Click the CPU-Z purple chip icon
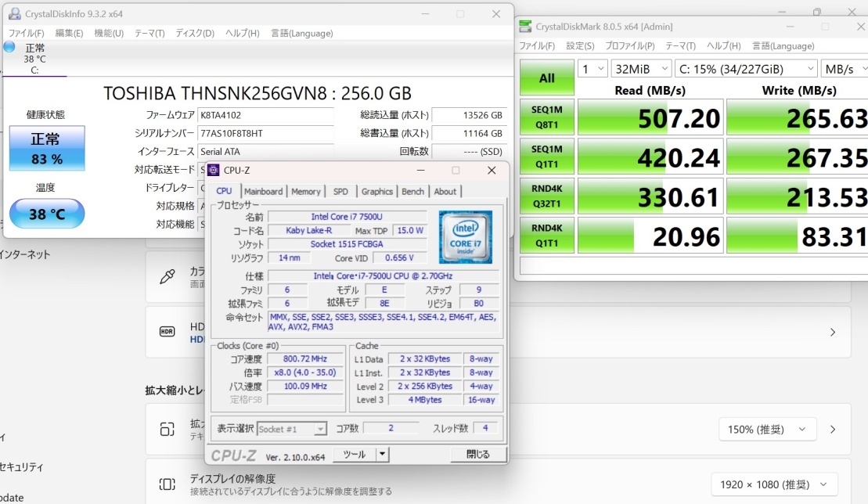Image resolution: width=868 pixels, height=504 pixels. tap(213, 171)
